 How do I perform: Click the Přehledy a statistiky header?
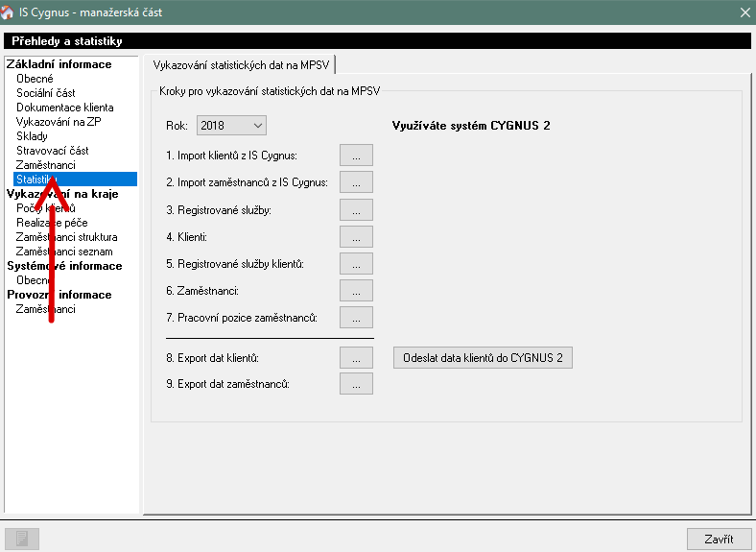click(x=67, y=41)
